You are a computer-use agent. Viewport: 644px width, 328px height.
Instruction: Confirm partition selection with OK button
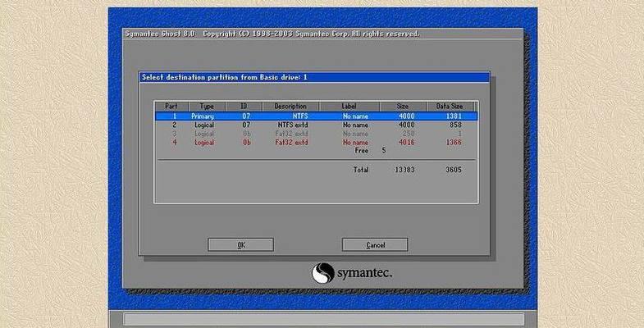(x=240, y=245)
